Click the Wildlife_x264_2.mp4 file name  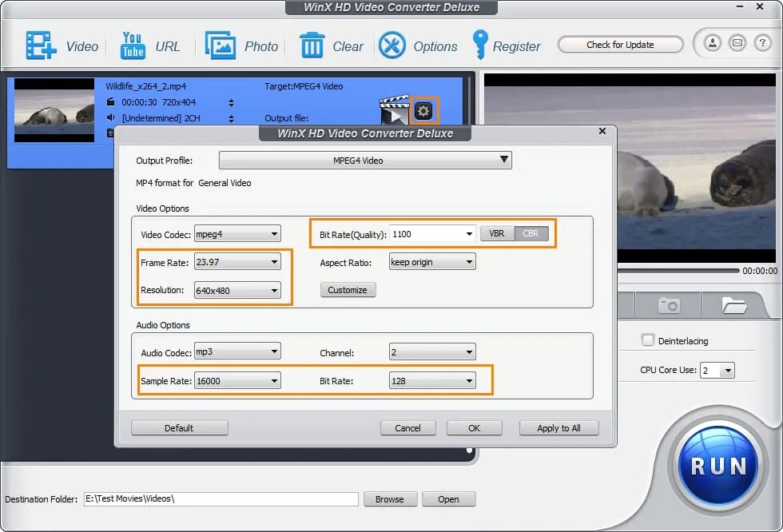click(x=145, y=86)
